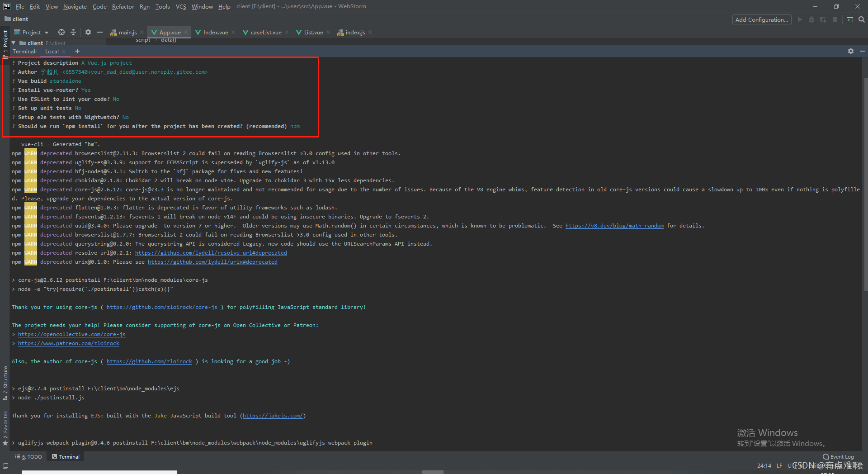Image resolution: width=868 pixels, height=474 pixels.
Task: Open the Run menu
Action: pyautogui.click(x=145, y=6)
